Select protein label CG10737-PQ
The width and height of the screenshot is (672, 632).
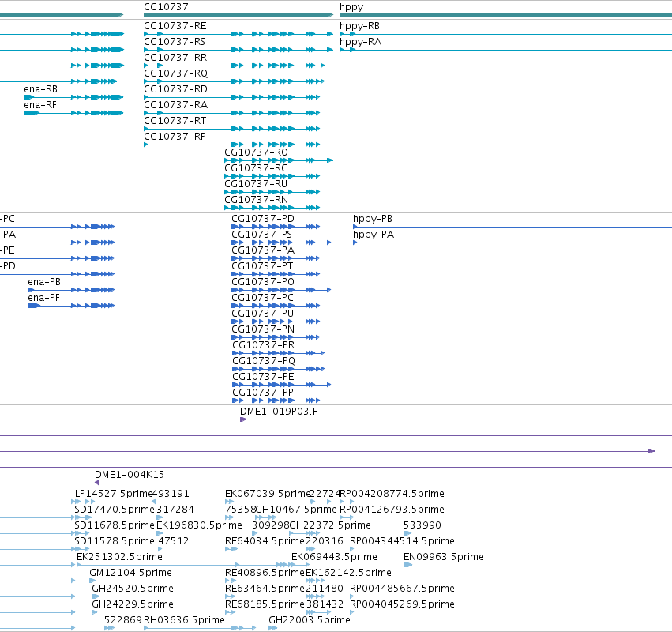(264, 361)
